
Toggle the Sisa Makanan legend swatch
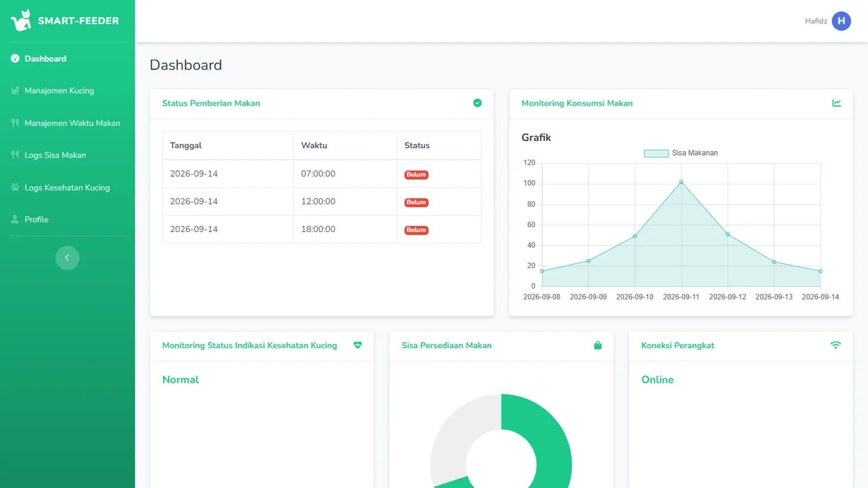point(656,153)
